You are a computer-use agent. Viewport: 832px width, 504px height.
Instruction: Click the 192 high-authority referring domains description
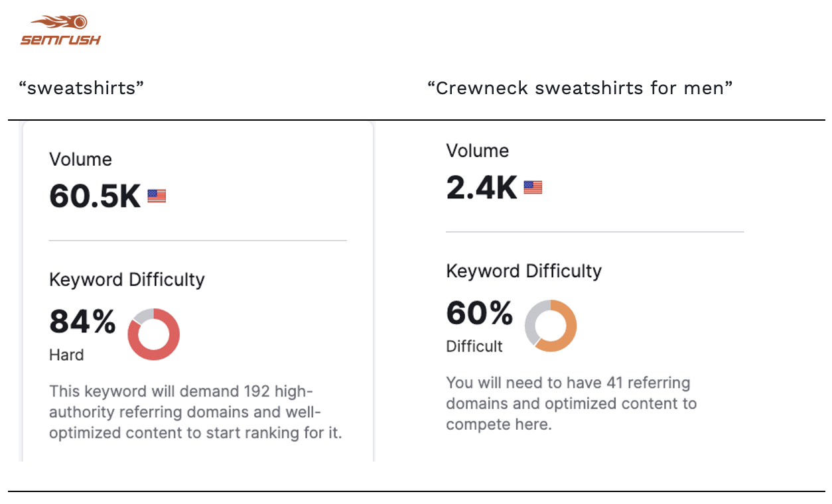[196, 412]
